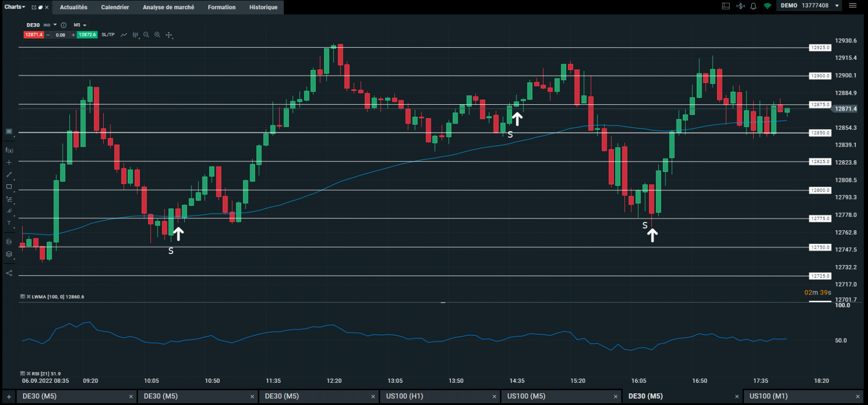Expand the DE30 instrument selector arrow
This screenshot has height=405, width=868.
coord(55,25)
